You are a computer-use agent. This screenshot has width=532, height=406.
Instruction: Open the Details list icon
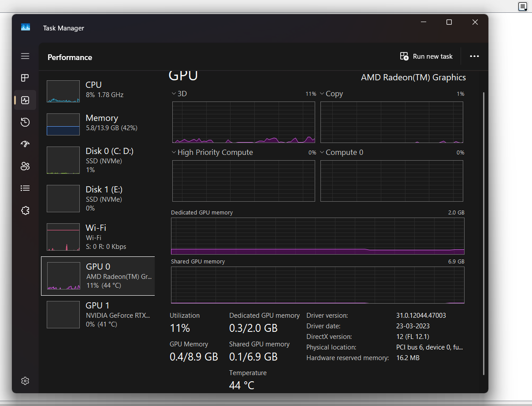25,188
